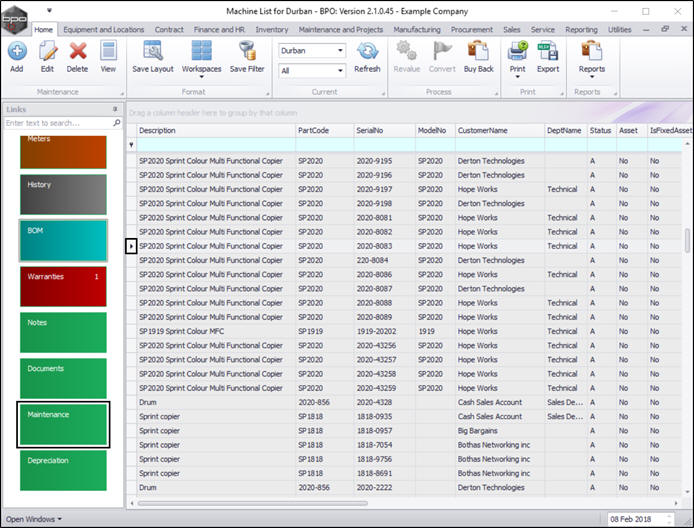Open the Open Windows menu in status bar
This screenshot has height=528, width=694.
tap(35, 519)
